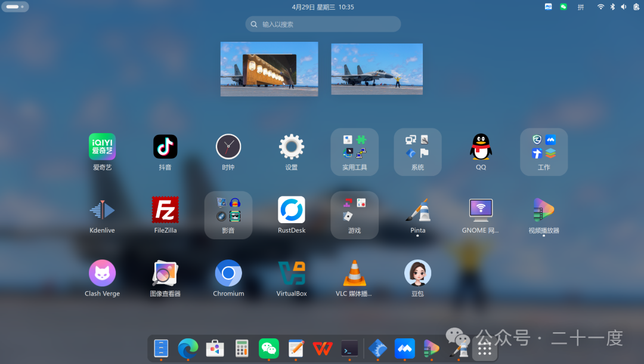Viewport: 644px width, 364px height.
Task: Expand the 游戏 games folder
Action: tap(354, 215)
